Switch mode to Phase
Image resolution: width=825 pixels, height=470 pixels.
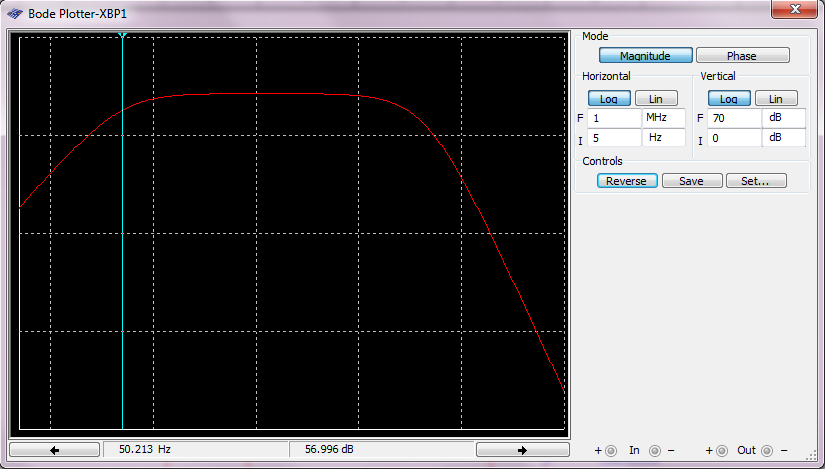(742, 55)
